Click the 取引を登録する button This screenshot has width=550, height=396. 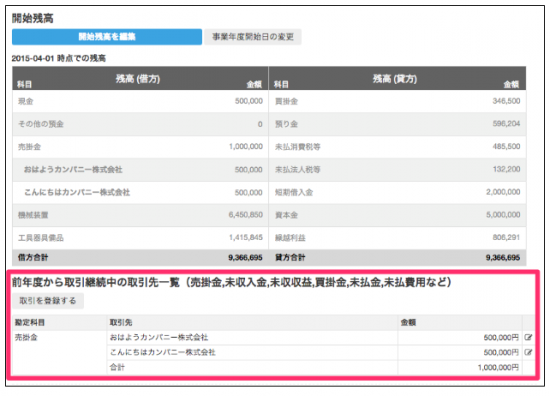click(x=48, y=301)
